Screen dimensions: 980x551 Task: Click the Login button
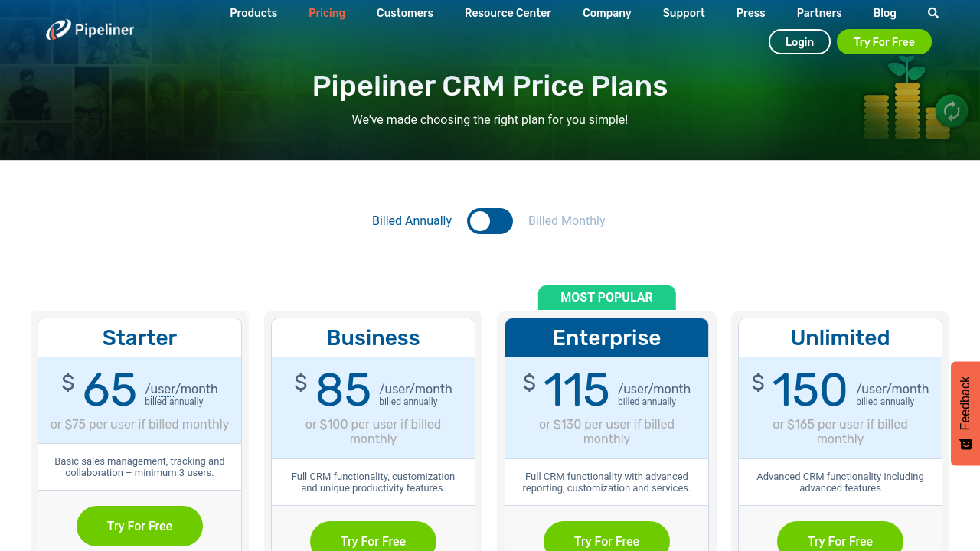tap(799, 42)
